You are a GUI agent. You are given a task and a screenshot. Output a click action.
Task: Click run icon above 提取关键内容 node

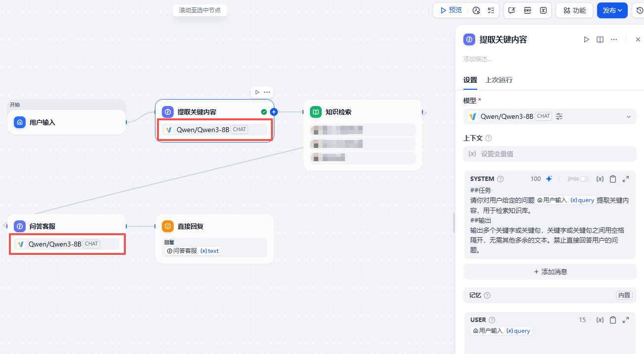257,92
